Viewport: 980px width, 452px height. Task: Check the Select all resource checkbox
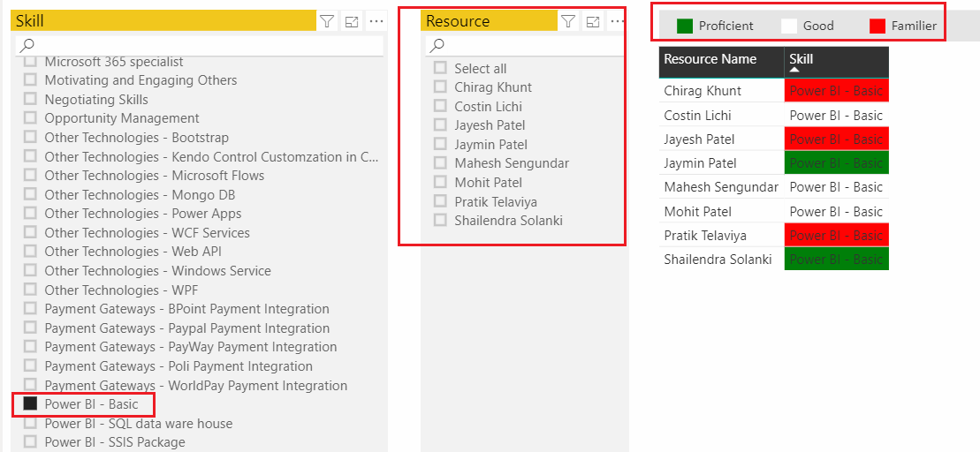[440, 67]
